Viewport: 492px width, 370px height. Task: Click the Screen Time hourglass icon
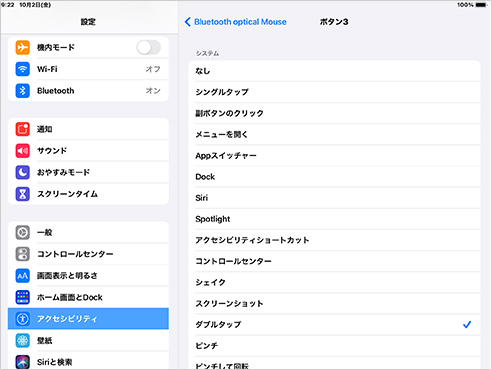tap(23, 194)
